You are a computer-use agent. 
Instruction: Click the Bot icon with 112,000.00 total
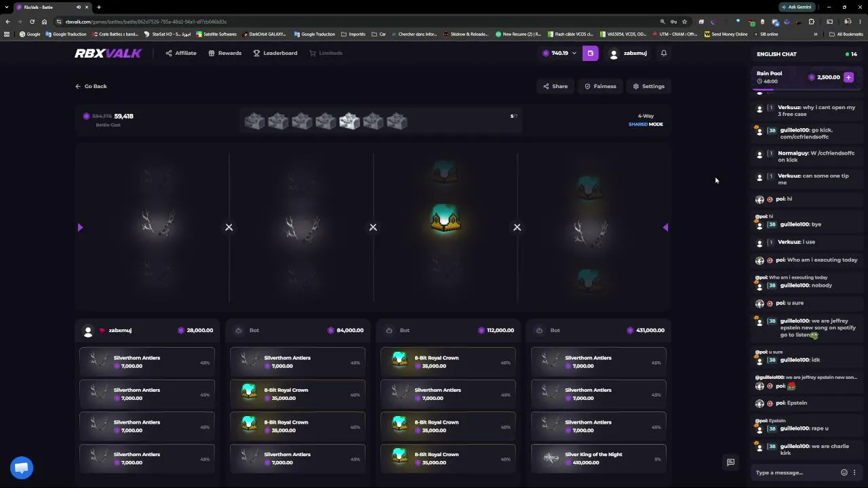(x=389, y=331)
